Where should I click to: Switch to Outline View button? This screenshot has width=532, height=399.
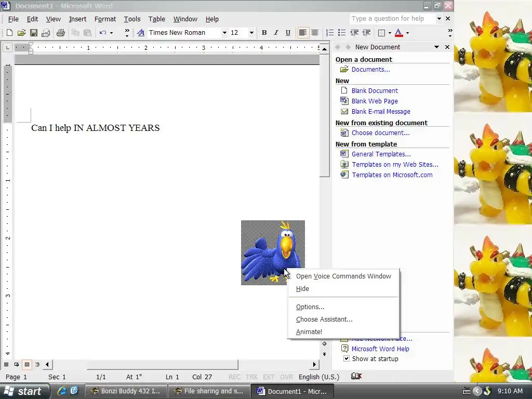pyautogui.click(x=37, y=364)
